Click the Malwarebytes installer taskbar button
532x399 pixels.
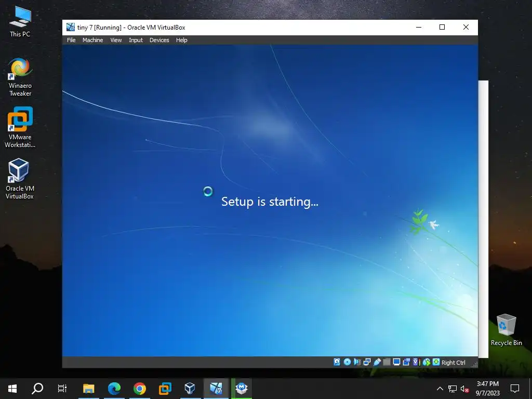[242, 389]
